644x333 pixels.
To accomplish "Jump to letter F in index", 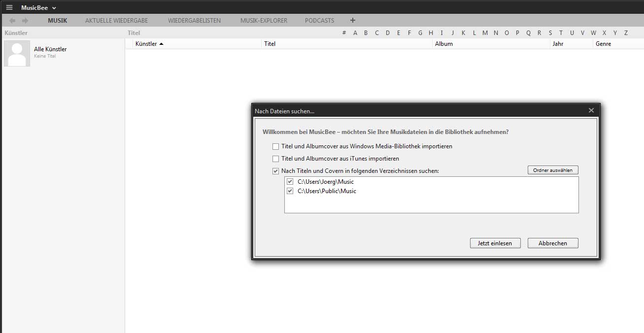I will pos(409,33).
